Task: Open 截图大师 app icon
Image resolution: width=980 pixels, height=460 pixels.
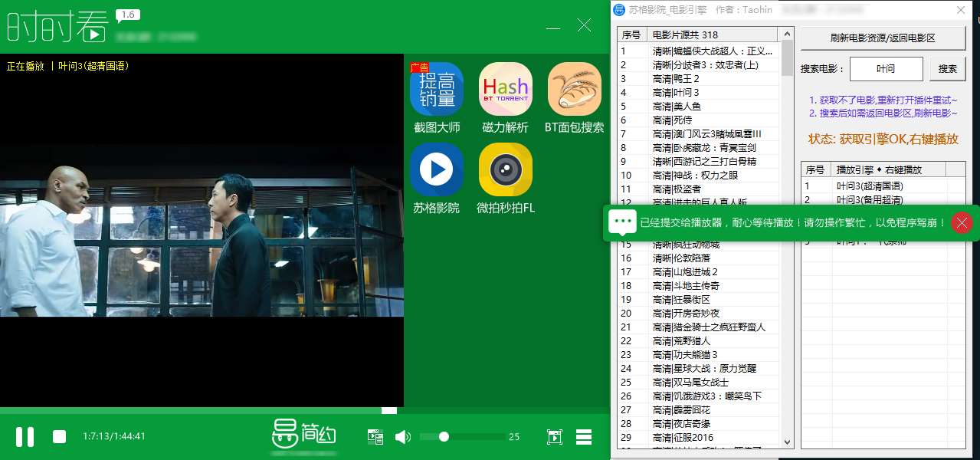Action: (437, 89)
